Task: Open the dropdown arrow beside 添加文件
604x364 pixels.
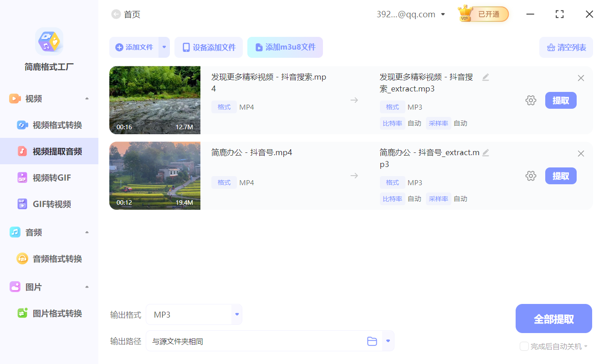Action: pyautogui.click(x=164, y=47)
